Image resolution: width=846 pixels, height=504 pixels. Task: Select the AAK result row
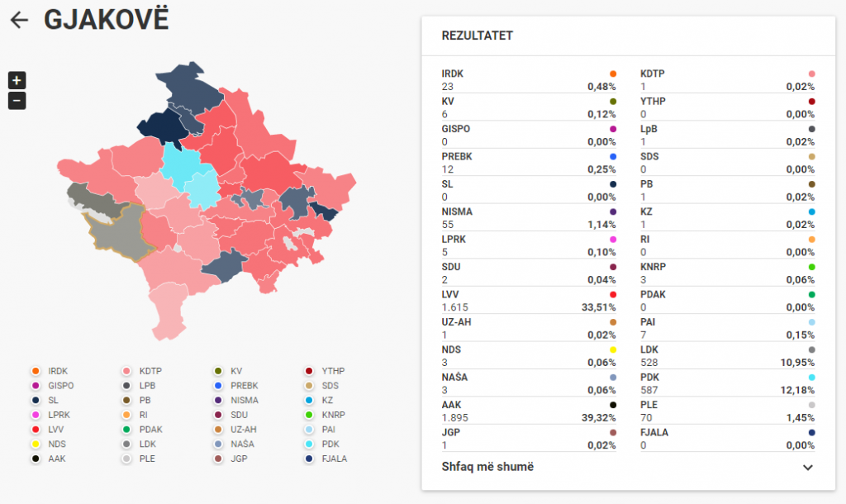pos(529,411)
